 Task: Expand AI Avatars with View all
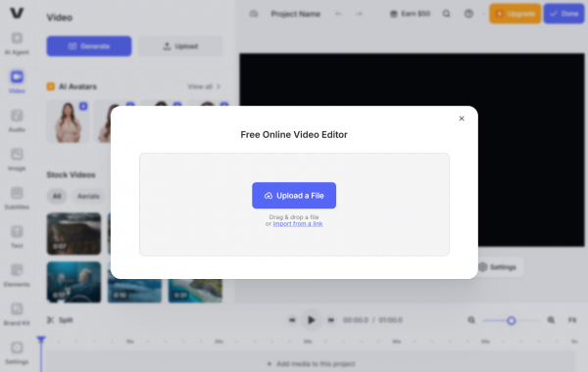[204, 86]
